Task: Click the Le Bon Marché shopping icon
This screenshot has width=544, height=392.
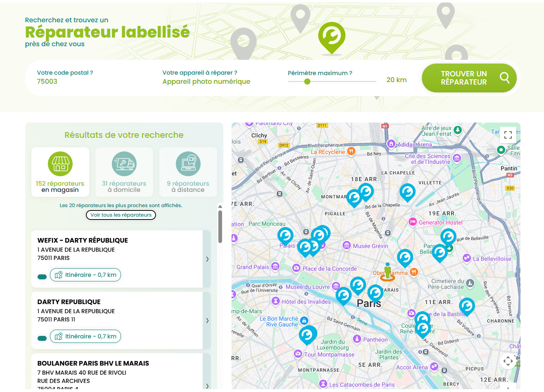Action: (x=304, y=321)
